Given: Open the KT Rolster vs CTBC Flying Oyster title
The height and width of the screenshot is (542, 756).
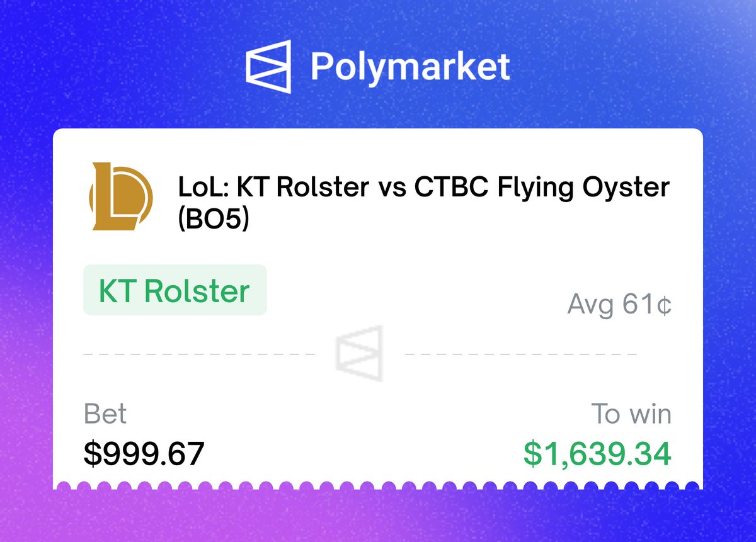Looking at the screenshot, I should tap(423, 188).
